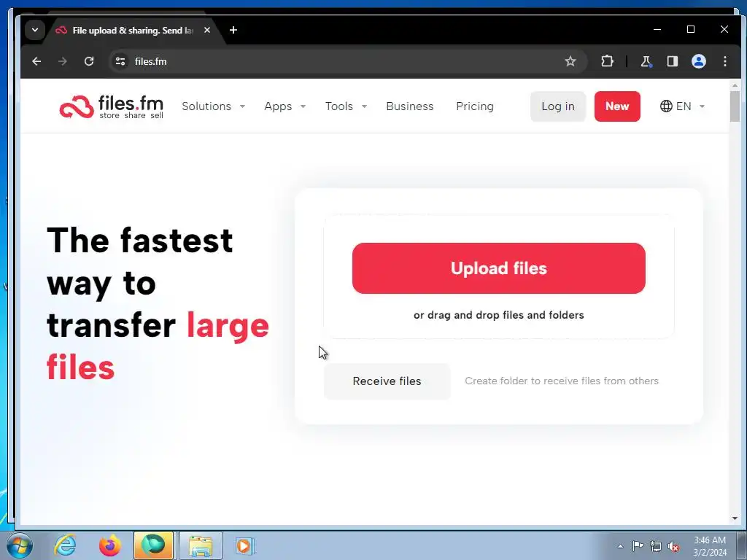The height and width of the screenshot is (560, 747).
Task: Click the network tray icon
Action: 656,546
